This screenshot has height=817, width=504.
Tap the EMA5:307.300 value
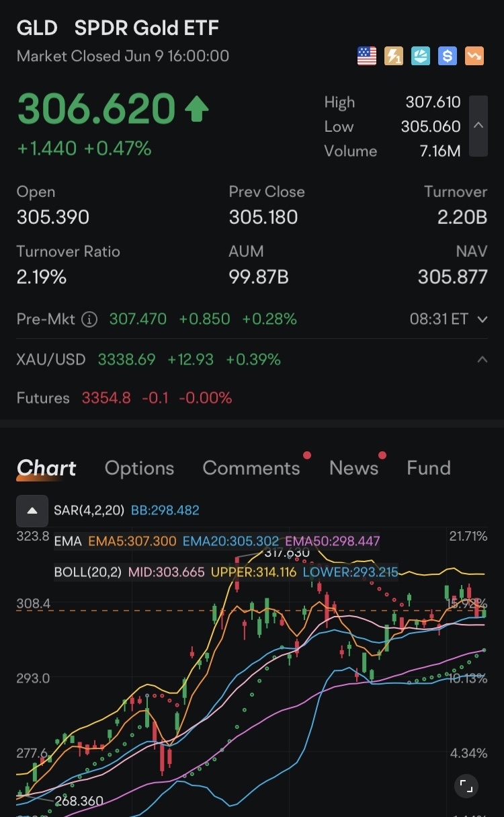tap(133, 541)
